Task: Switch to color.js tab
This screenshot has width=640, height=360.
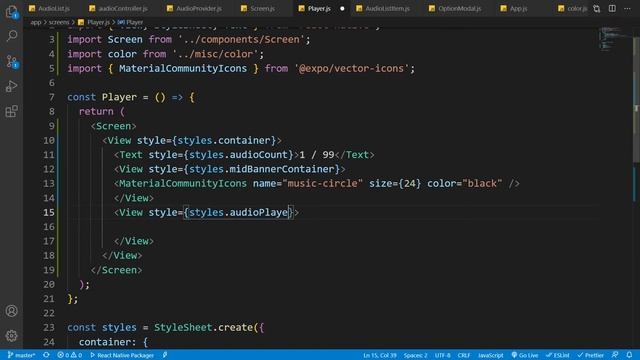Action: point(573,8)
